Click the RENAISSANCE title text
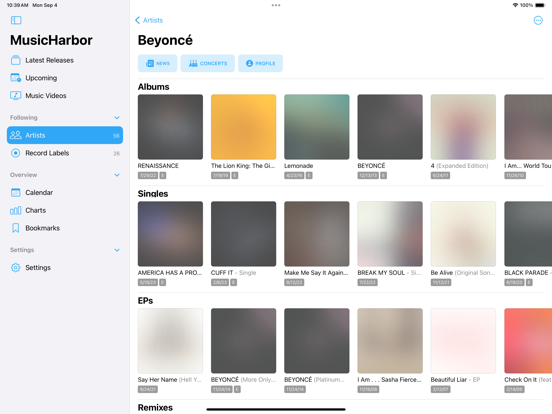The width and height of the screenshot is (552, 414). point(158,166)
